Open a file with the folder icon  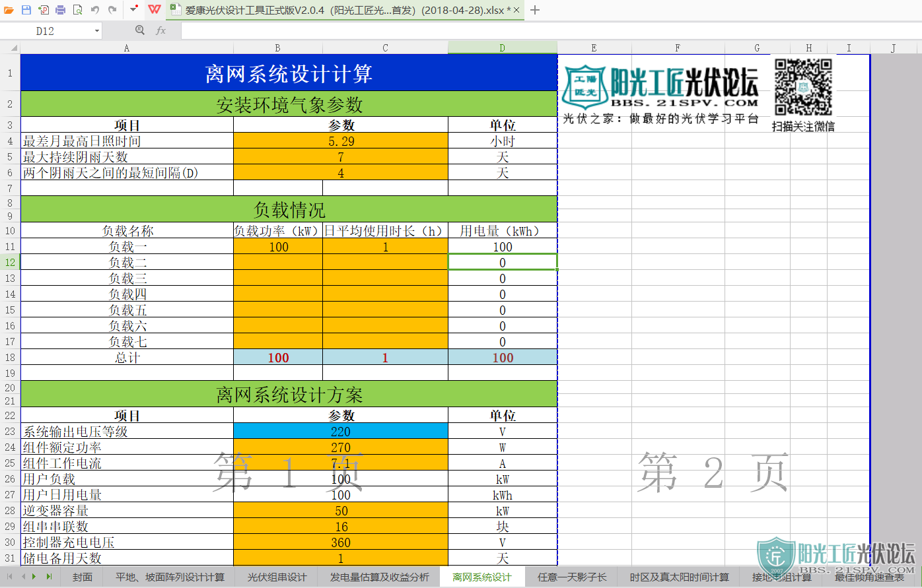coord(9,10)
